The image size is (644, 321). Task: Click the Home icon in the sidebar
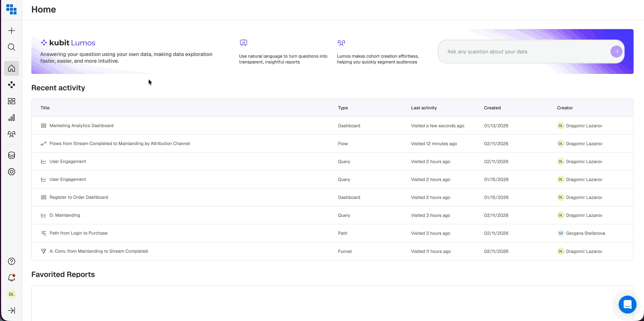pyautogui.click(x=12, y=68)
